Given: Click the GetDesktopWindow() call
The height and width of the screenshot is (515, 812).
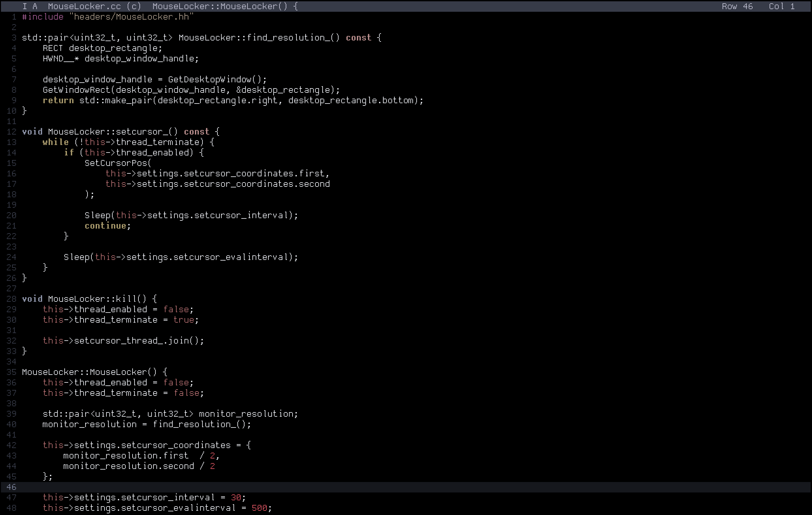Looking at the screenshot, I should 215,79.
